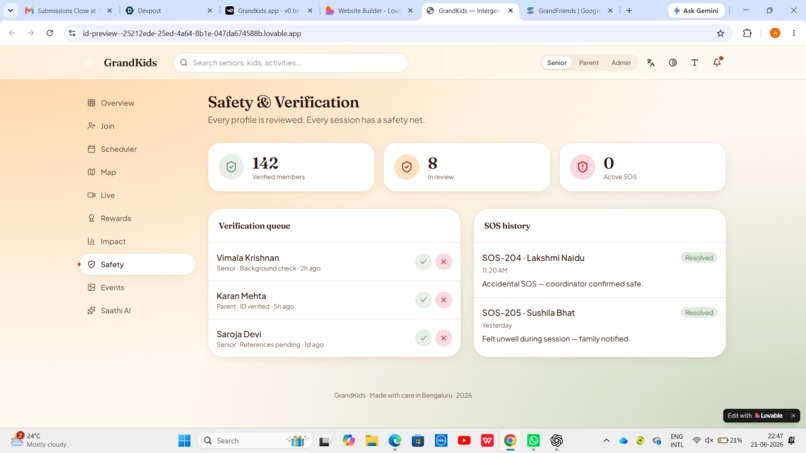
Task: Dismiss the Edit with Lovable badge
Action: point(793,415)
